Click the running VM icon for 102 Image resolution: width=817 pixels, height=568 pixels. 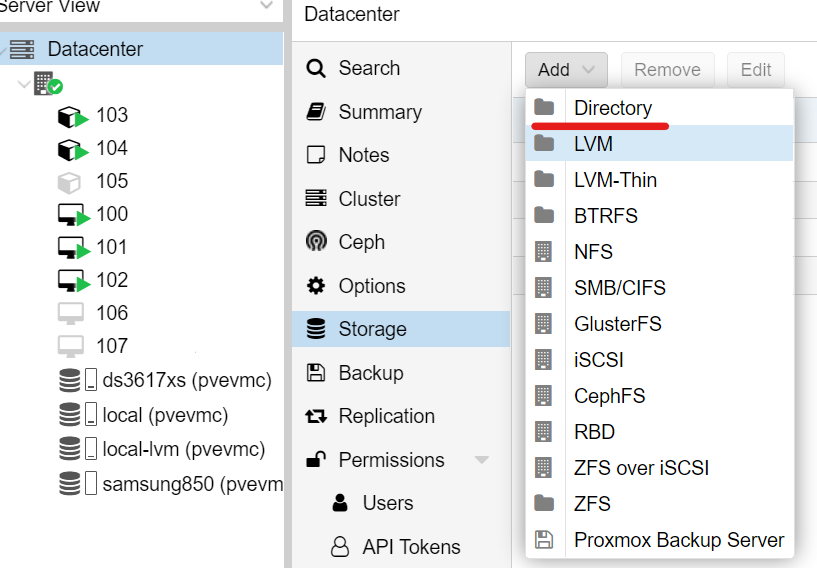73,281
